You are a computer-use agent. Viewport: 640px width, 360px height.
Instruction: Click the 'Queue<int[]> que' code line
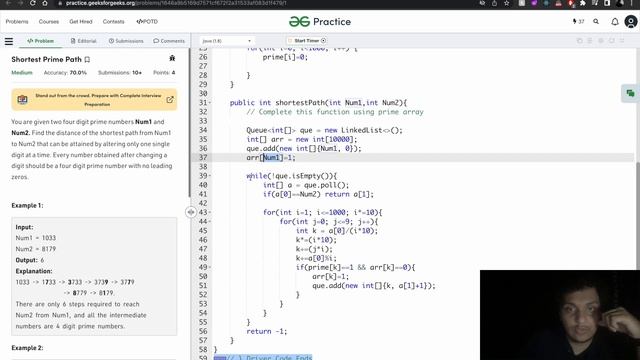click(324, 130)
